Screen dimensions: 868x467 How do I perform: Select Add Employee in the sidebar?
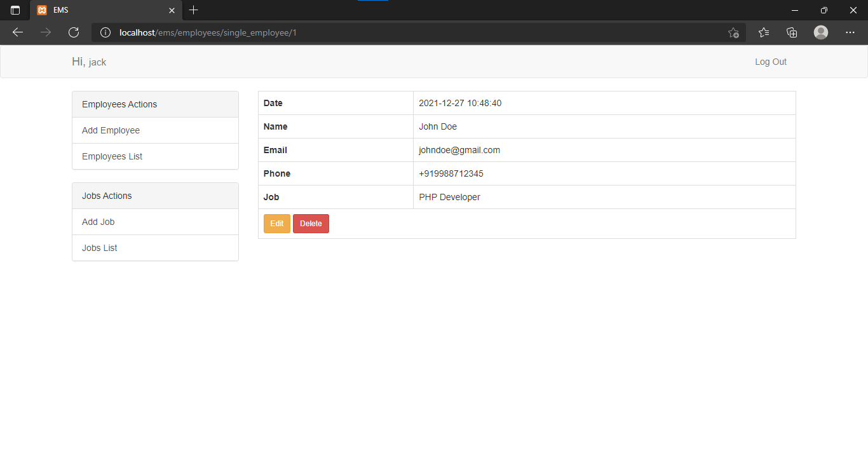tap(111, 130)
